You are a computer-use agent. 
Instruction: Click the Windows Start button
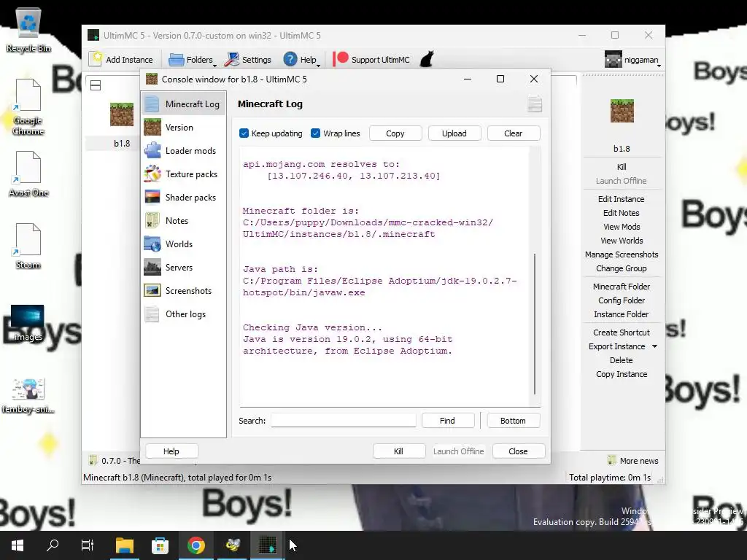click(18, 545)
